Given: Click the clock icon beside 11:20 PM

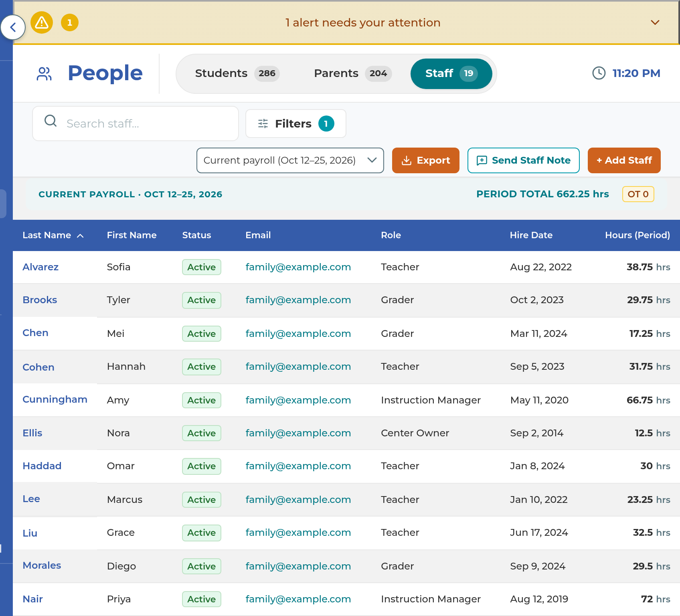Looking at the screenshot, I should coord(599,73).
